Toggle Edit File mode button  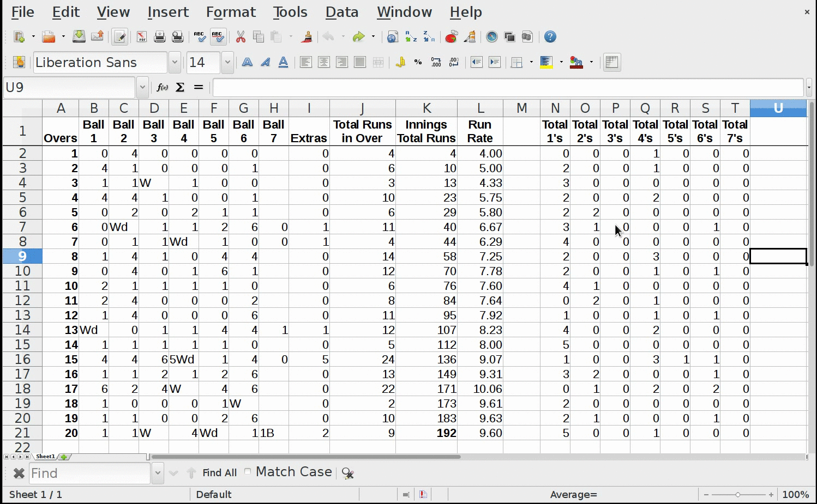click(x=119, y=37)
